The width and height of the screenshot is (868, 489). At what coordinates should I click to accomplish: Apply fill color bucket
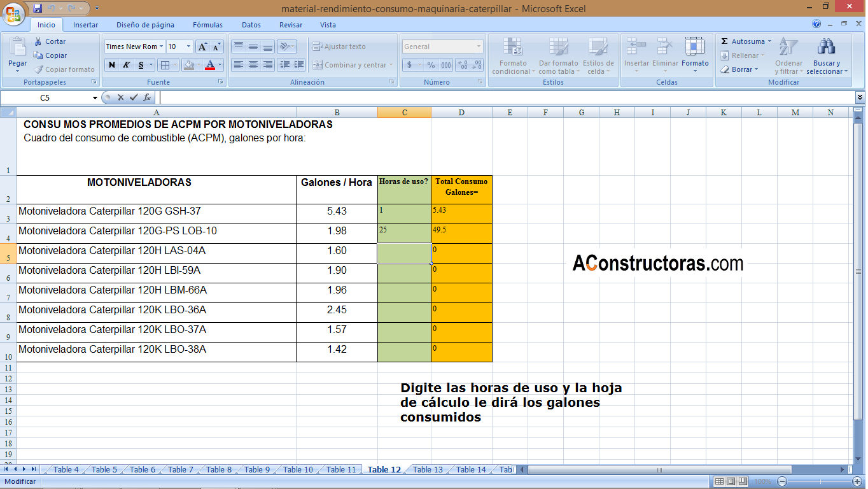pos(188,65)
